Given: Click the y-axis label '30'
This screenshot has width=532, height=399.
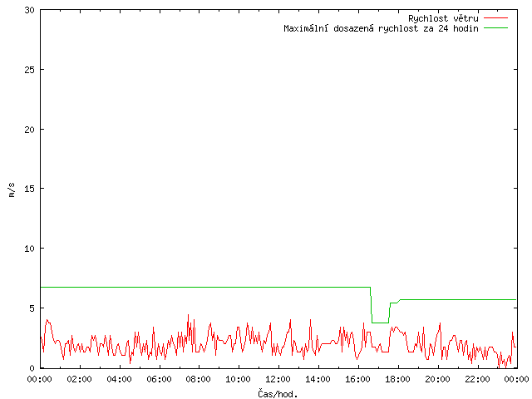Looking at the screenshot, I should point(30,10).
